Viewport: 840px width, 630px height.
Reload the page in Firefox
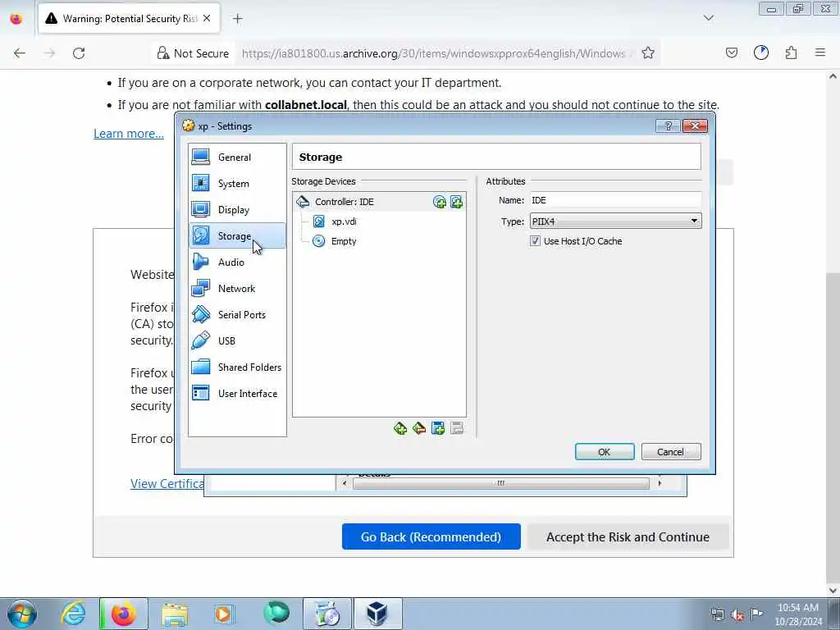click(79, 53)
